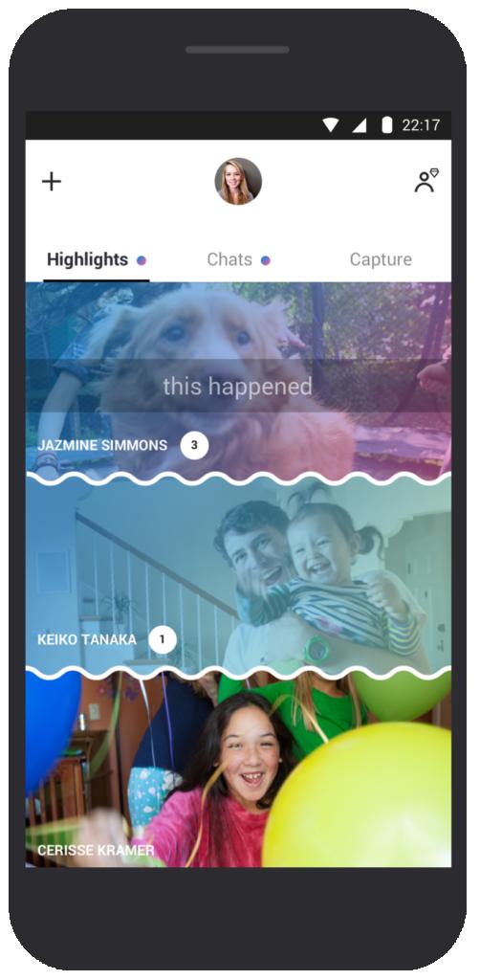This screenshot has width=480, height=980.
Task: Switch to the Chats tab
Action: point(229,259)
